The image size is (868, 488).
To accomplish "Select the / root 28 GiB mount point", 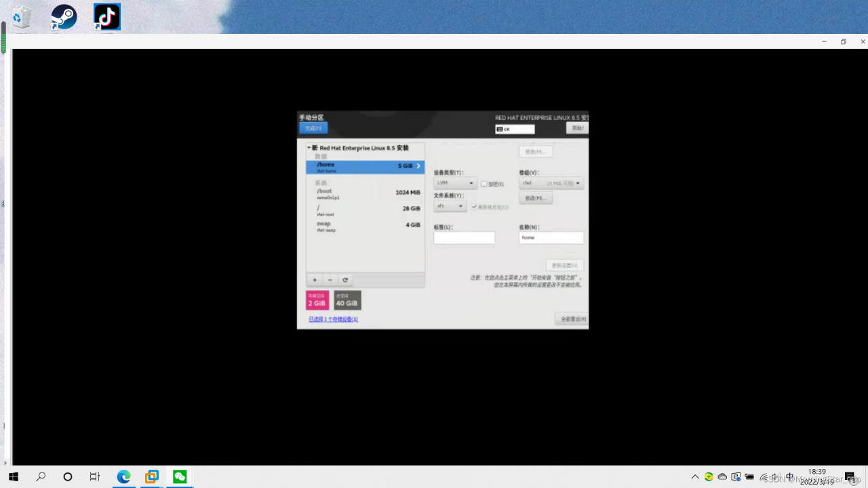I will point(365,210).
